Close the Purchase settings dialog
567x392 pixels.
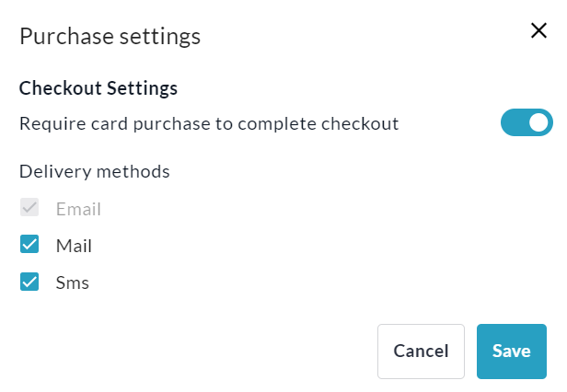539,30
